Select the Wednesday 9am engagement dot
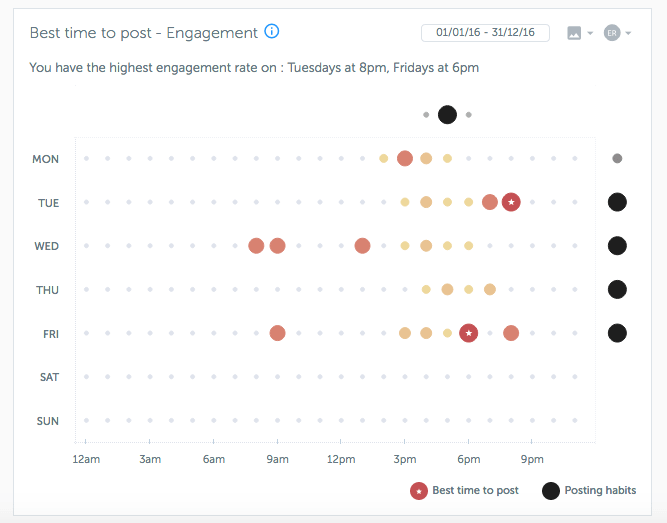 277,246
